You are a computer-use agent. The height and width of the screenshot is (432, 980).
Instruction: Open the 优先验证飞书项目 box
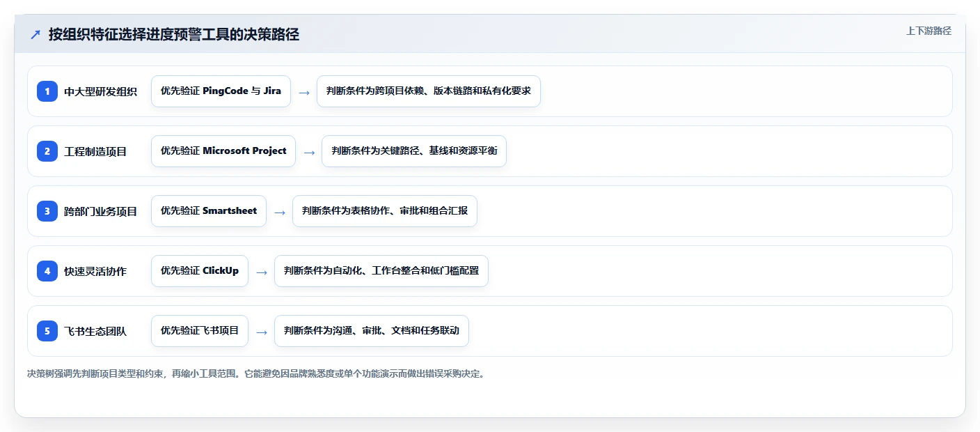click(x=200, y=331)
